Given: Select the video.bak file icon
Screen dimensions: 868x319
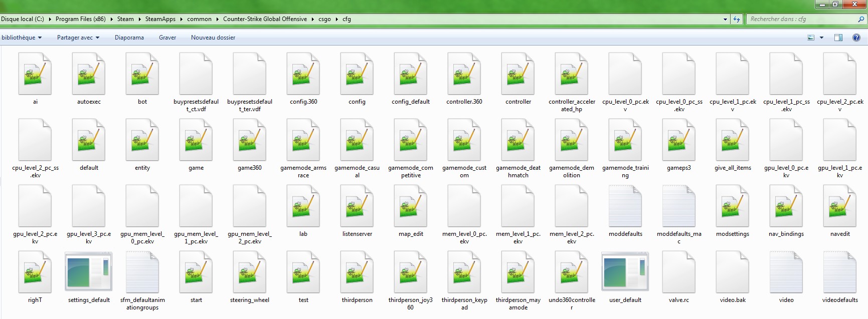Looking at the screenshot, I should pos(733,272).
